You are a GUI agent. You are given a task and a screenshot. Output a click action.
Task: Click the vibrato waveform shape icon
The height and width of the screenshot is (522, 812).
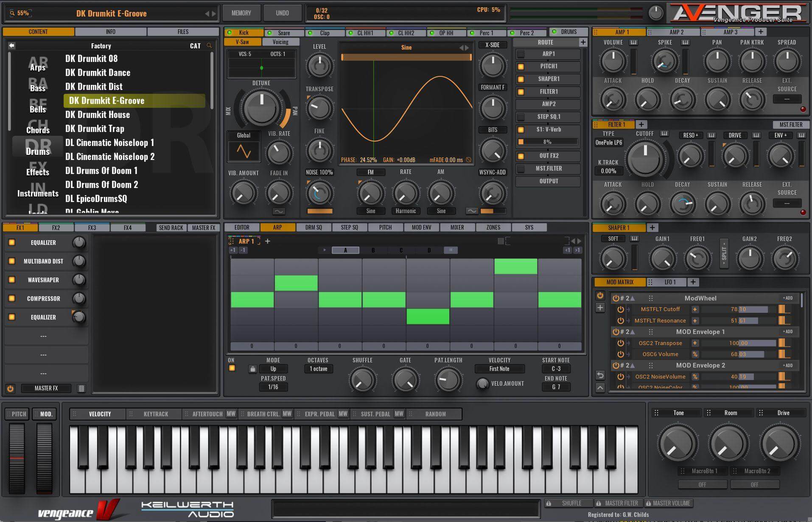tap(278, 211)
